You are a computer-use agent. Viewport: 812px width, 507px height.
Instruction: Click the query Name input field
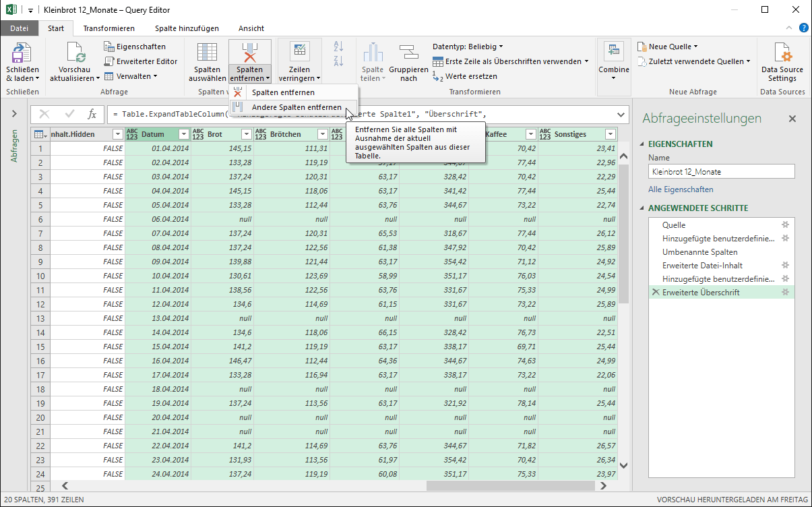pos(721,171)
